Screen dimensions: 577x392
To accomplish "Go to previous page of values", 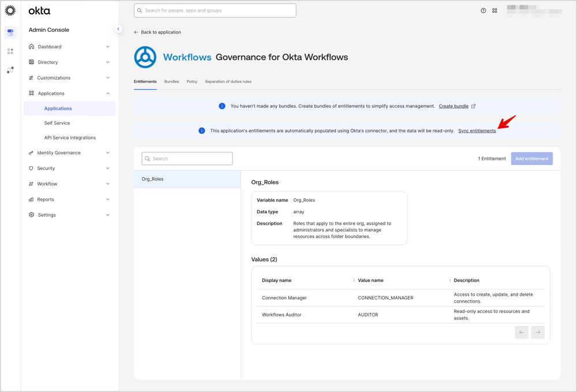I will pyautogui.click(x=522, y=332).
